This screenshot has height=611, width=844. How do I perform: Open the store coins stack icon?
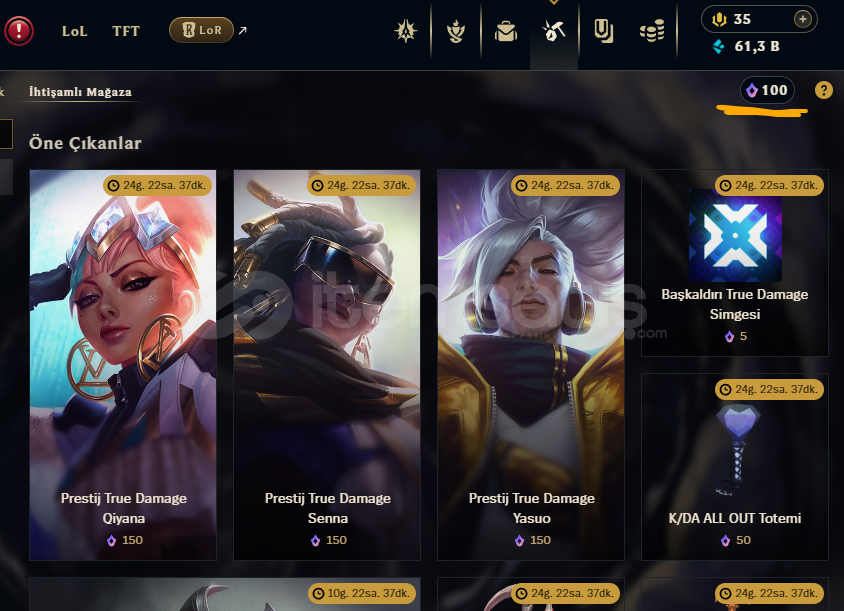(652, 31)
